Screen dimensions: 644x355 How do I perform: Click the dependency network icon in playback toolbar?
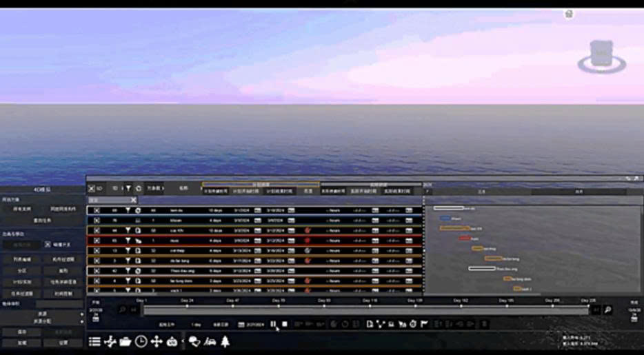(x=381, y=324)
